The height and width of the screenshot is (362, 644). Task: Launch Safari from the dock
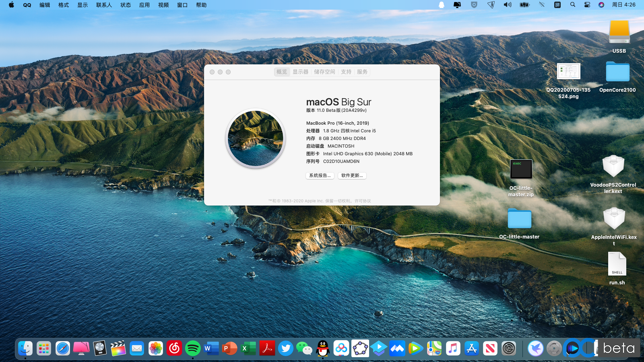coord(63,348)
